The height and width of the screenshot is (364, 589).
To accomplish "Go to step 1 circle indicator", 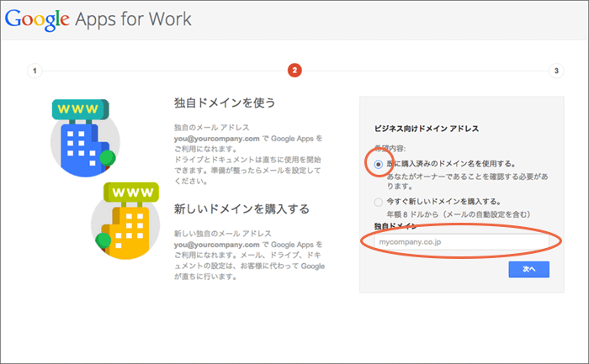I will (x=34, y=71).
